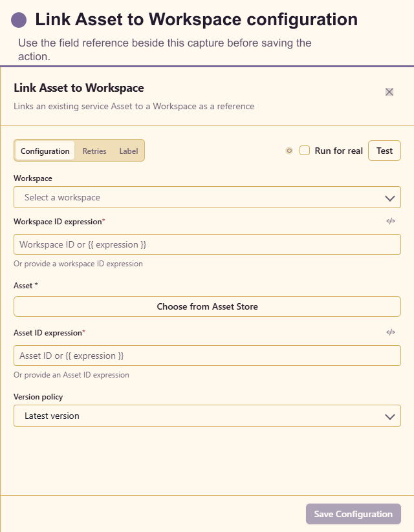This screenshot has height=532, width=414.
Task: Click the 'Run for real' label text
Action: 338,151
